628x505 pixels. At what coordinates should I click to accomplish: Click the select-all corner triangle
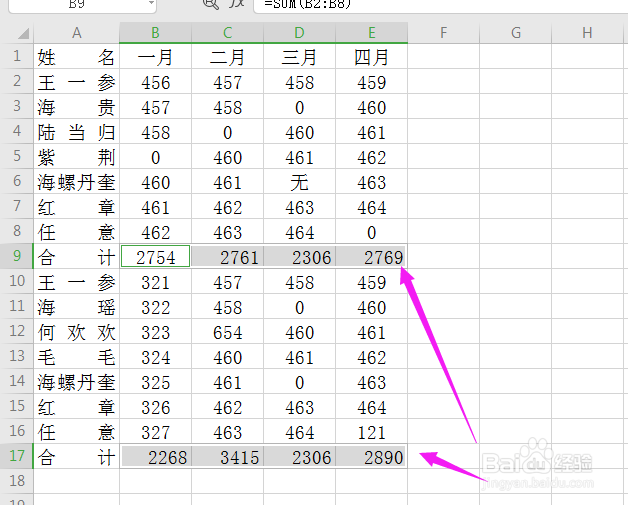coord(23,33)
